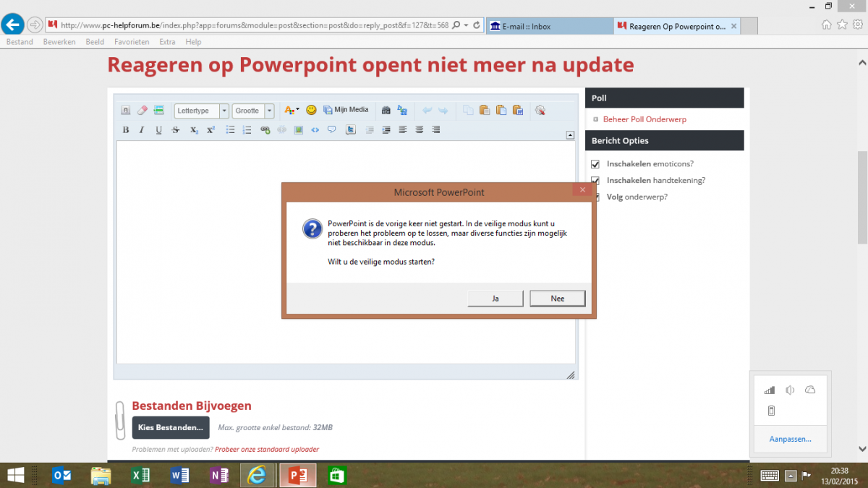Open Outlook from taskbar
The image size is (868, 488).
(x=61, y=475)
